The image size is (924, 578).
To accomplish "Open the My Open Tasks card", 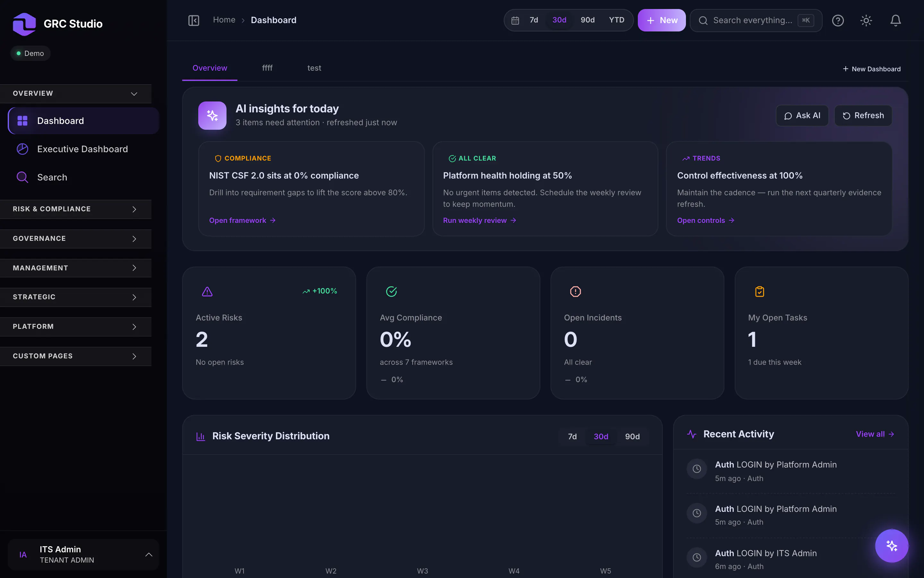I will tap(821, 333).
